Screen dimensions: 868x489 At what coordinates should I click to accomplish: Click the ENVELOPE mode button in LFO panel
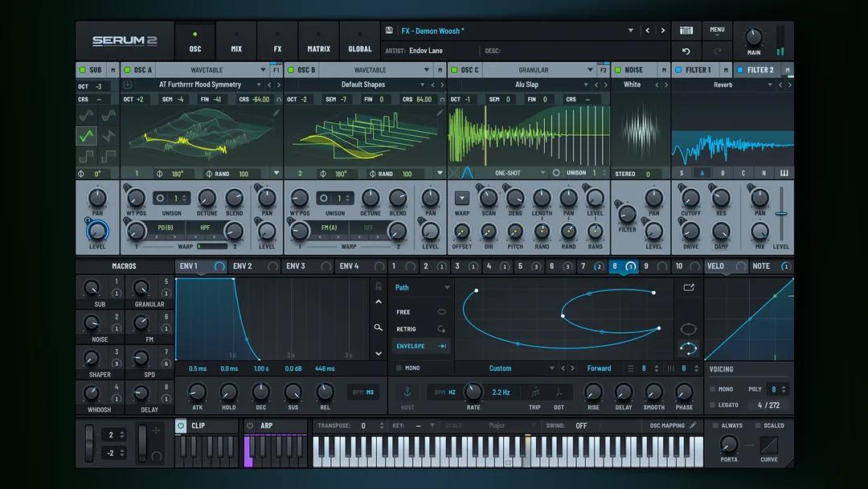coord(410,346)
